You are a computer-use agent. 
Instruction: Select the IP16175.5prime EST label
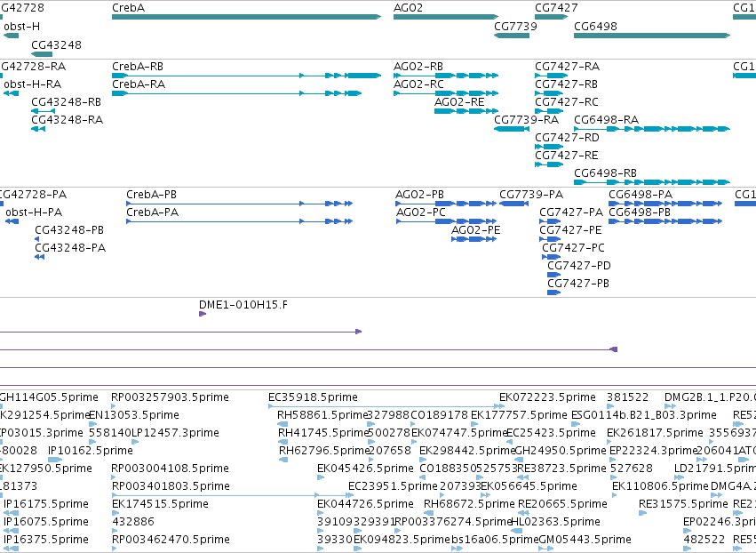pyautogui.click(x=46, y=504)
